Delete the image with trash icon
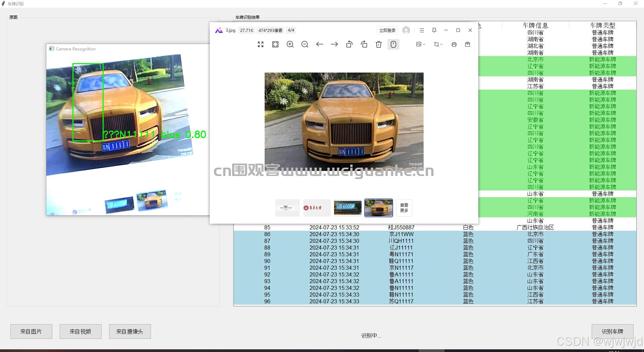Screen dimensions: 644x352 tap(379, 44)
